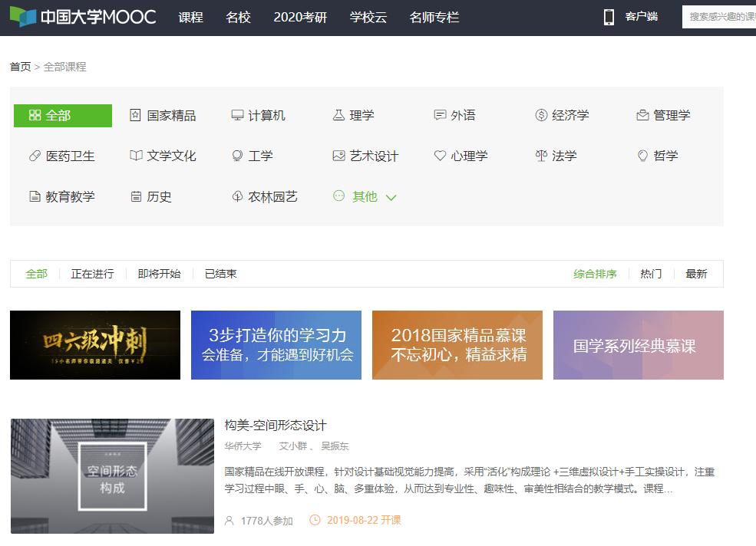
Task: Click the 四六级冲刺 promotional banner
Action: [94, 344]
